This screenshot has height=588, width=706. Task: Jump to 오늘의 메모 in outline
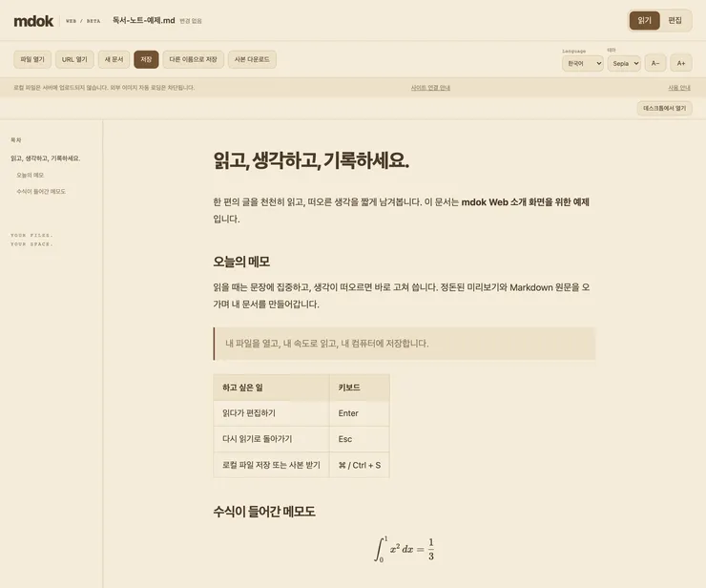31,175
